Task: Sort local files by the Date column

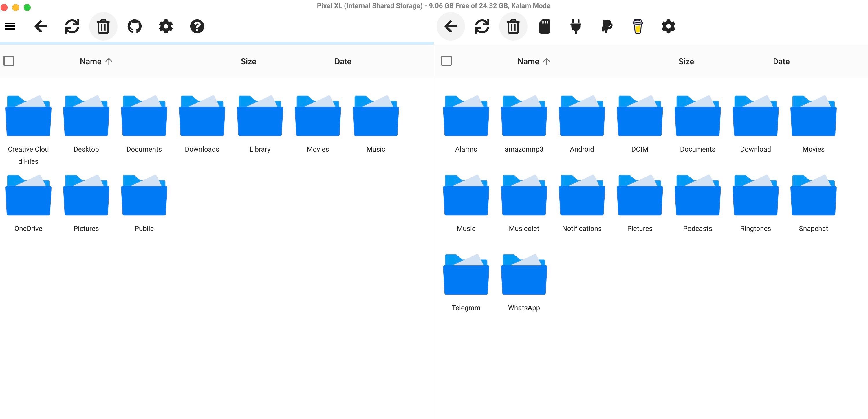Action: [x=343, y=61]
